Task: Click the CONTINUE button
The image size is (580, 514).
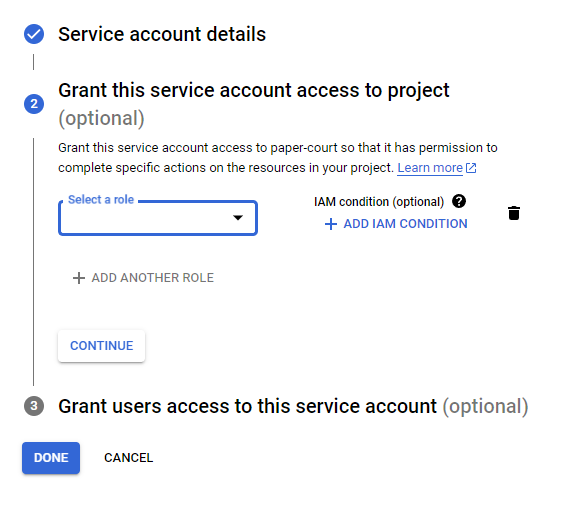Action: click(101, 346)
